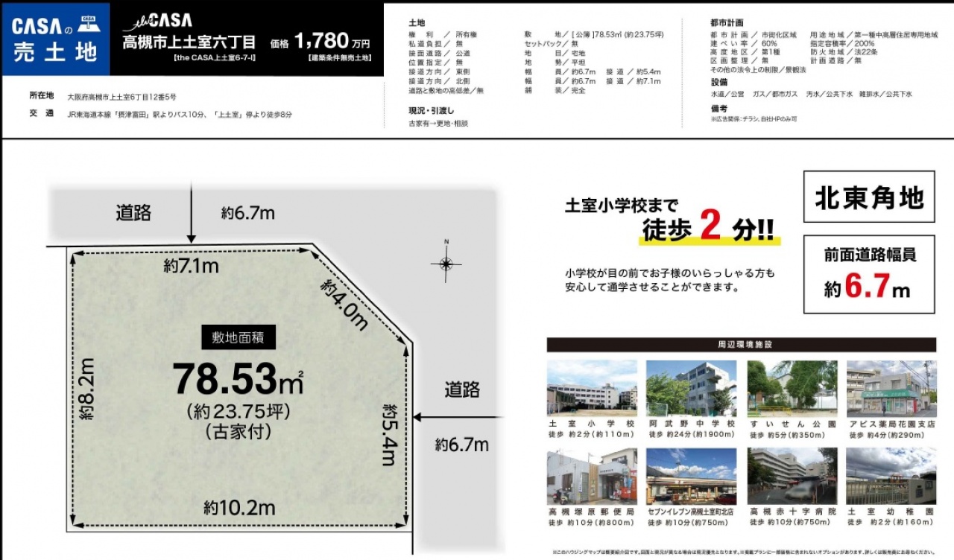Click the 都市計画 section heading
This screenshot has height=560, width=954.
pos(728,23)
